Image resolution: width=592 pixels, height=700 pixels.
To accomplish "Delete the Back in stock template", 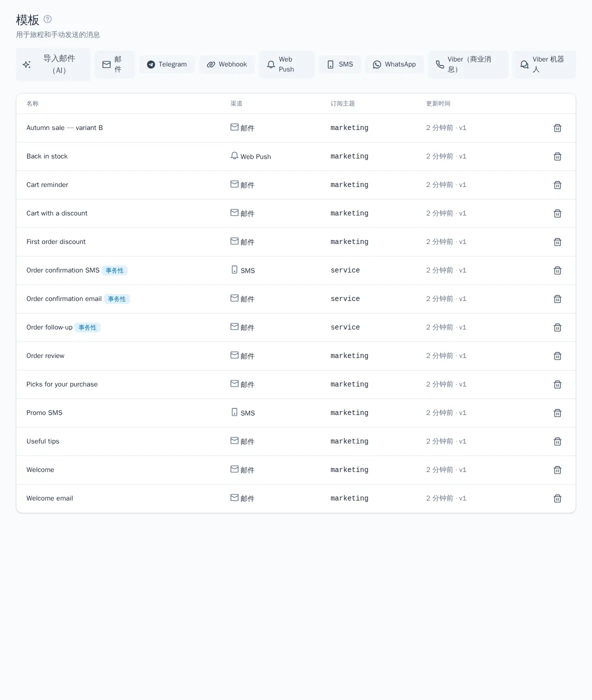I will tap(557, 156).
